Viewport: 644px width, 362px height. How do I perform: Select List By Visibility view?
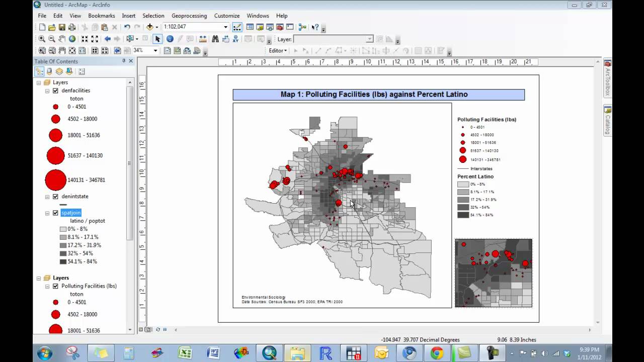59,71
